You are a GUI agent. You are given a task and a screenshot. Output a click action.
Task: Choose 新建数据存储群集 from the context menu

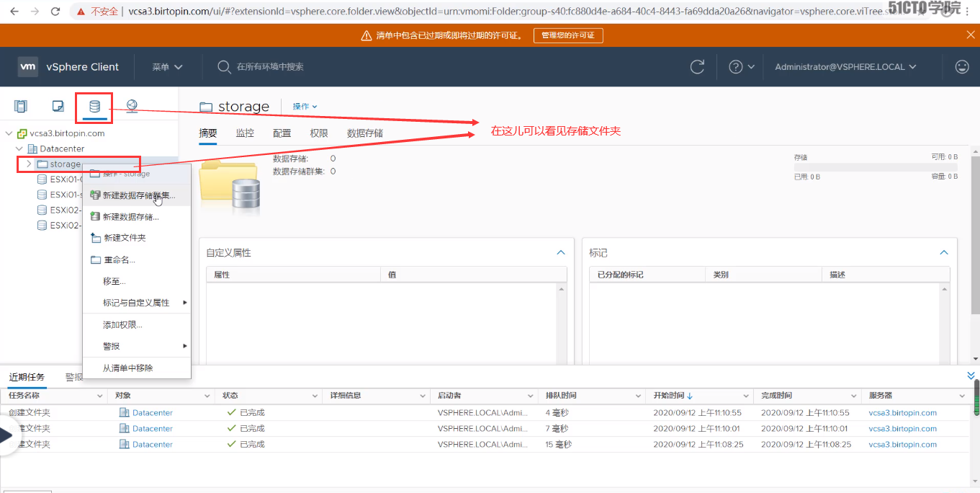coord(137,195)
